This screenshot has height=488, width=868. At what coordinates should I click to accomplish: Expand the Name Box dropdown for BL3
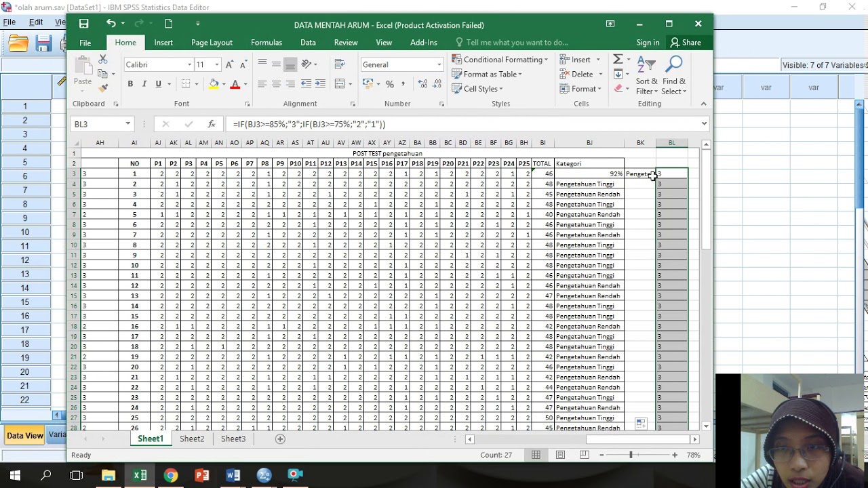pyautogui.click(x=127, y=124)
